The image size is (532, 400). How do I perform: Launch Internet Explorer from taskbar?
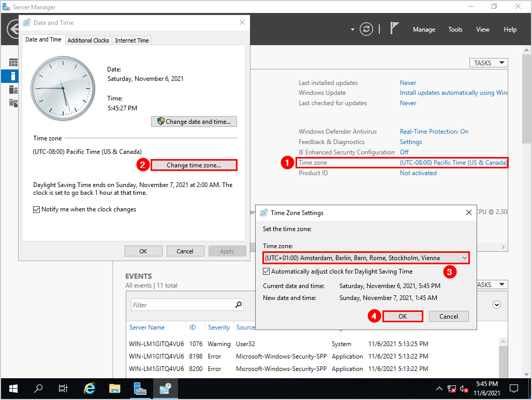[x=89, y=389]
